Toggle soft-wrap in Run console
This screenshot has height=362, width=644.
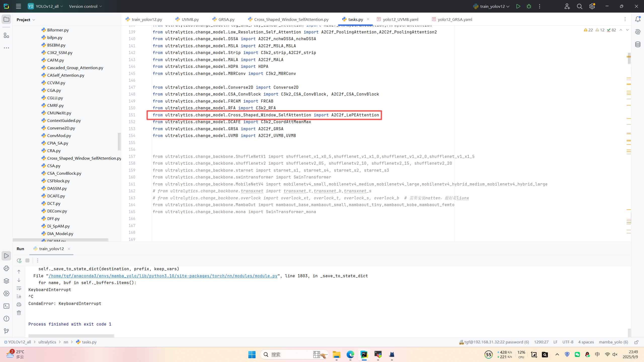[x=19, y=288]
